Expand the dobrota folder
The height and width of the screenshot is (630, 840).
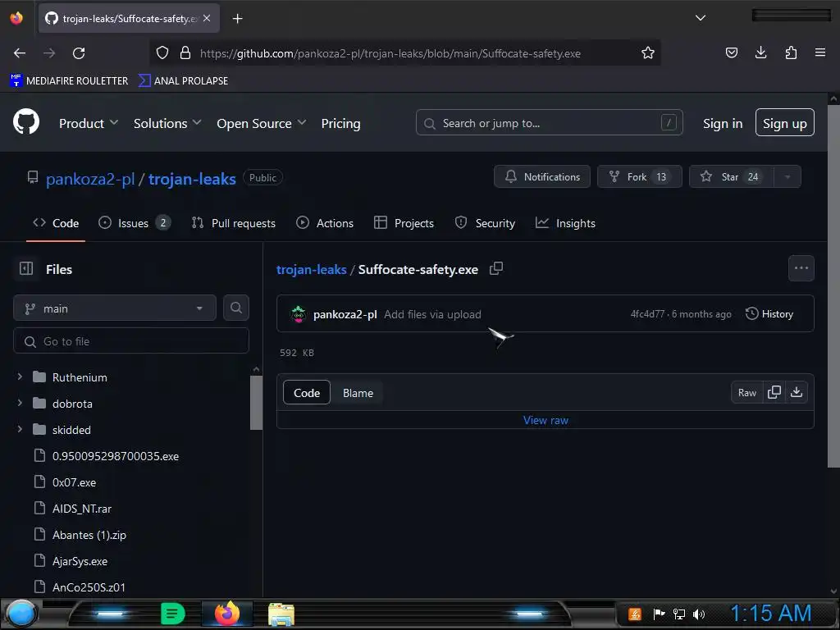coord(20,403)
